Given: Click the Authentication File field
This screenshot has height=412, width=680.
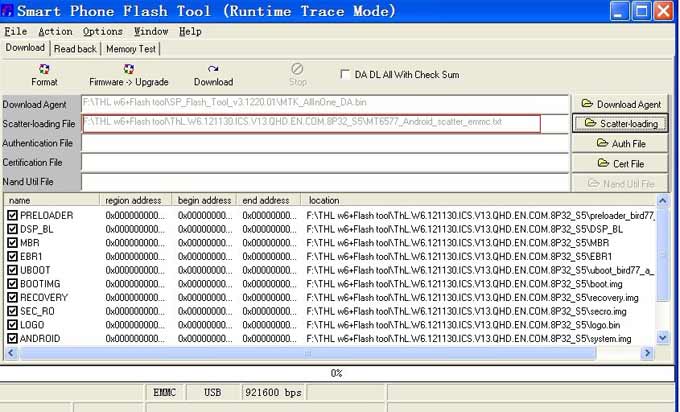Looking at the screenshot, I should pyautogui.click(x=325, y=143).
